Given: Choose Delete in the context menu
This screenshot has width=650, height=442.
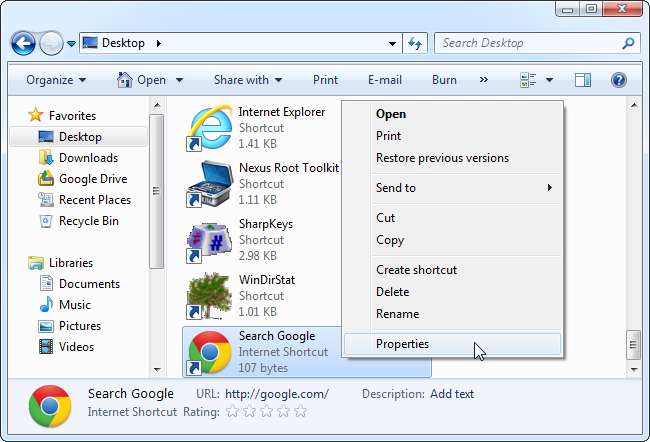Looking at the screenshot, I should (x=452, y=292).
